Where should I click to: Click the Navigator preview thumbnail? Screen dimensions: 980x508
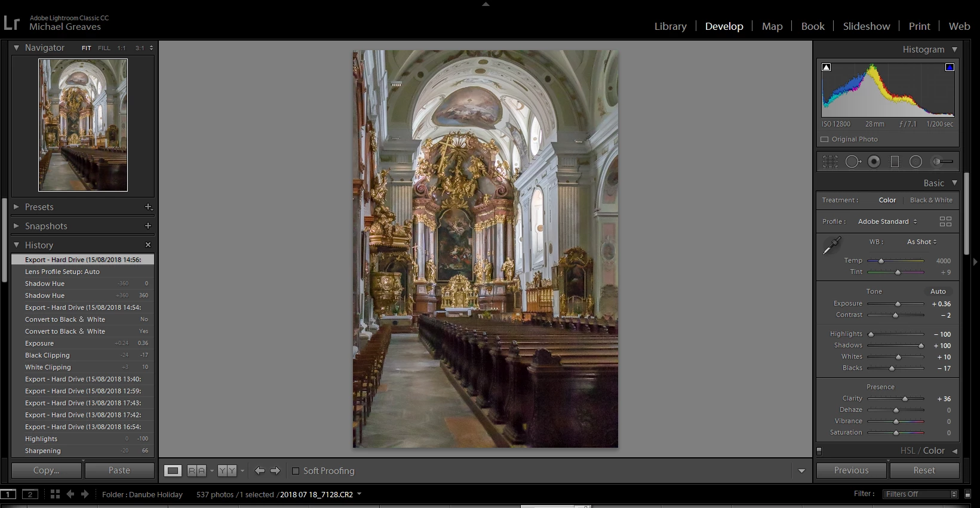click(x=83, y=125)
